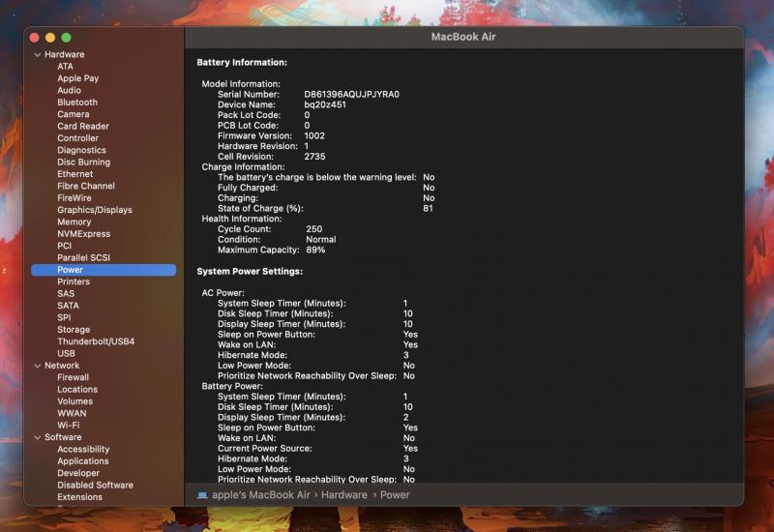Select Fibre Channel item
This screenshot has width=774, height=532.
[86, 186]
